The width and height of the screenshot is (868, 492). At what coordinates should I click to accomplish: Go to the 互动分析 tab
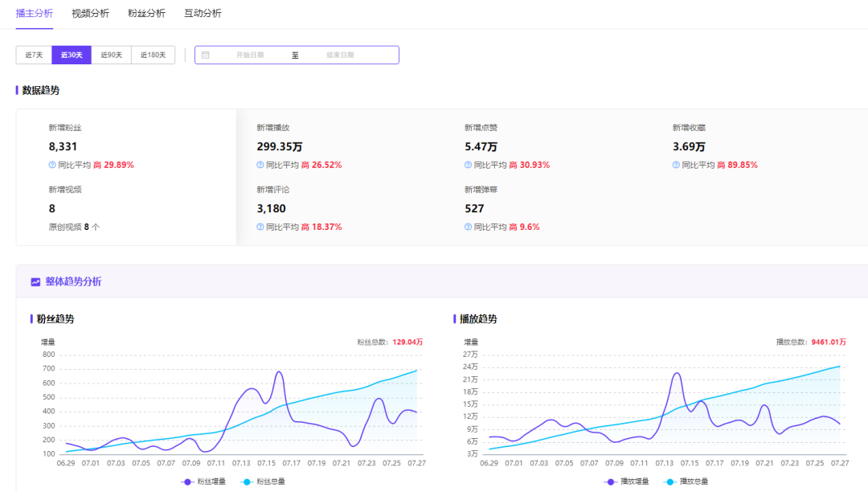[x=203, y=14]
